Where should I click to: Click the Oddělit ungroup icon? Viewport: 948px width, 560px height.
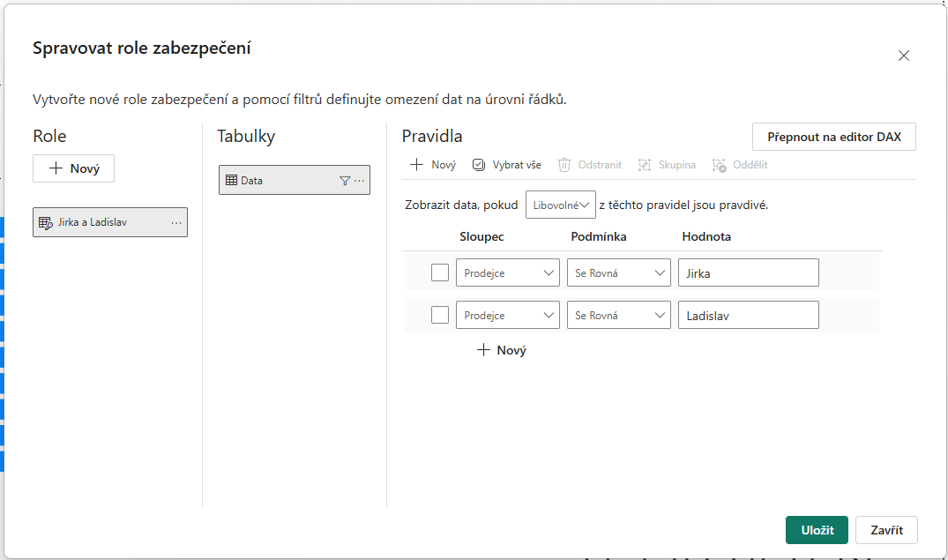pos(720,165)
